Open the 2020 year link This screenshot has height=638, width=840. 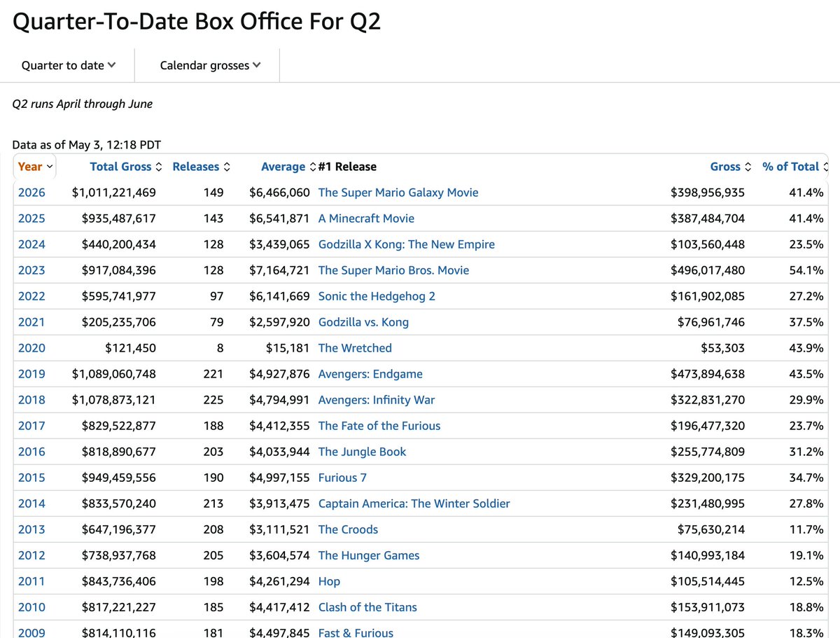tap(31, 348)
